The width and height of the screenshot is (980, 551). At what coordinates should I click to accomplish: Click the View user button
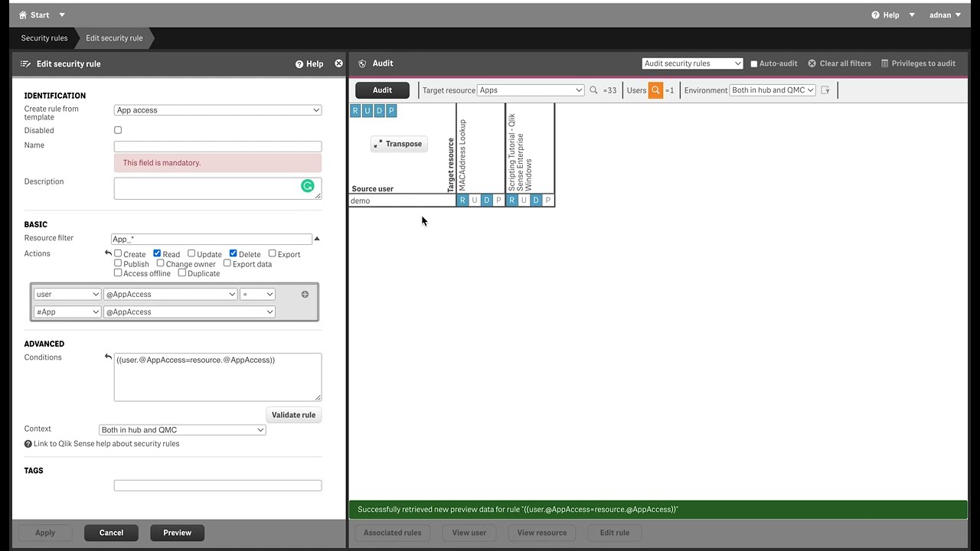469,533
